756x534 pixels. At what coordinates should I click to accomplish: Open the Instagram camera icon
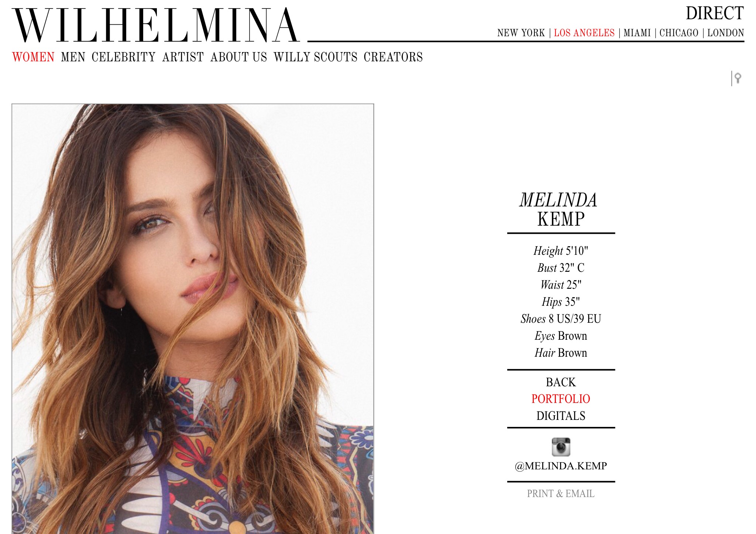coord(561,447)
